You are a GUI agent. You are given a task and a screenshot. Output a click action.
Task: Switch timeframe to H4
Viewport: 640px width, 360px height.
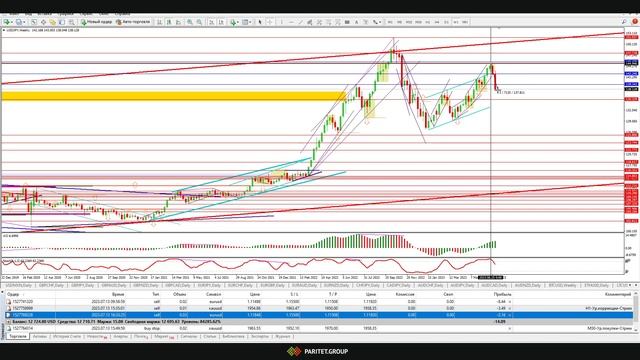[x=437, y=22]
